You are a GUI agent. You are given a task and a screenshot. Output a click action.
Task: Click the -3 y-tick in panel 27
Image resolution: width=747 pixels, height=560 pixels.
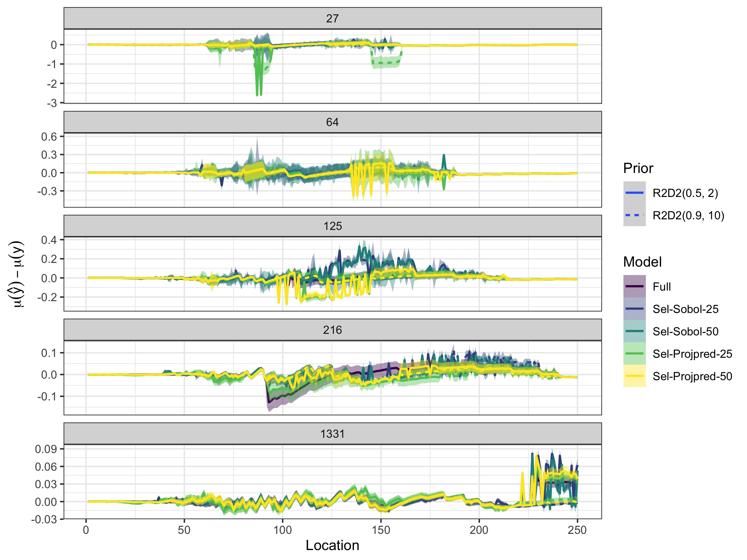pos(52,103)
